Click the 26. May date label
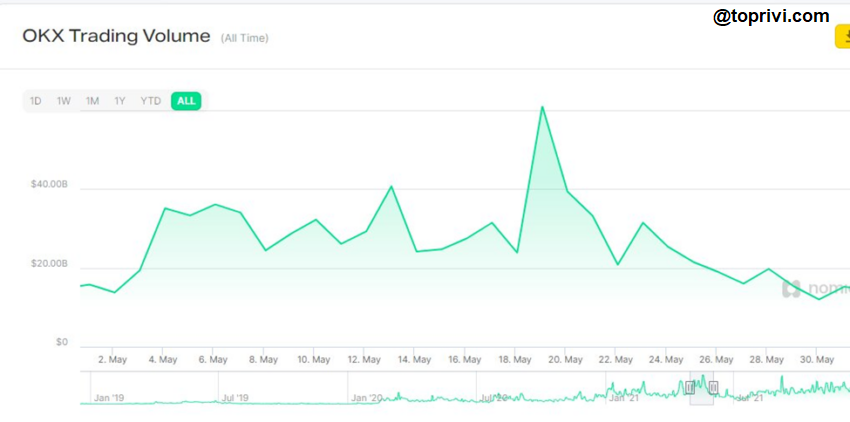The height and width of the screenshot is (422, 850). point(716,360)
